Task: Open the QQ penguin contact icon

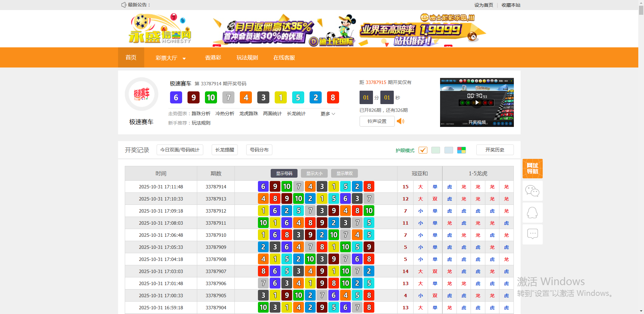Action: pos(532,213)
